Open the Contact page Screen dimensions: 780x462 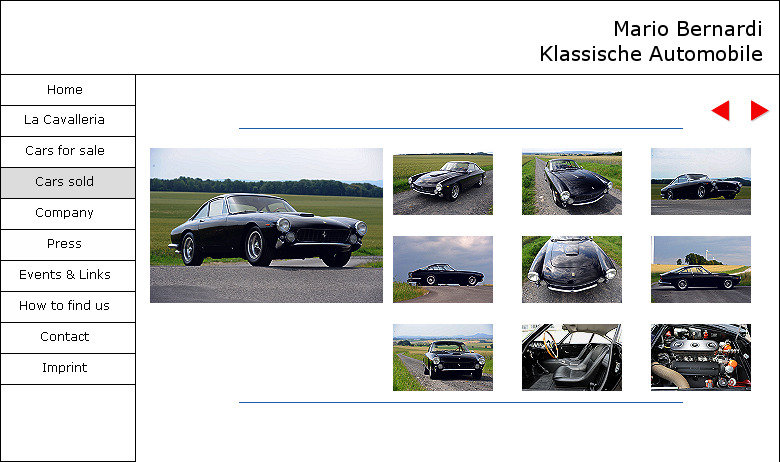point(68,338)
